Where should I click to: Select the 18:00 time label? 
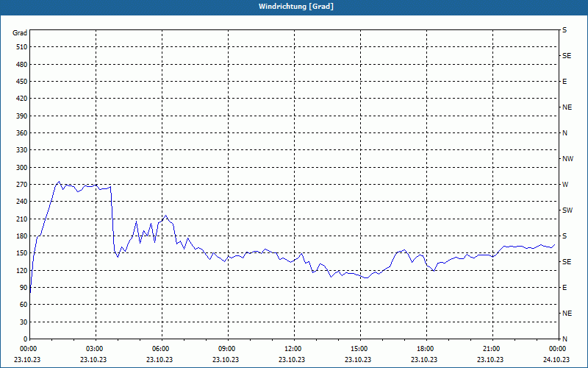[425, 349]
